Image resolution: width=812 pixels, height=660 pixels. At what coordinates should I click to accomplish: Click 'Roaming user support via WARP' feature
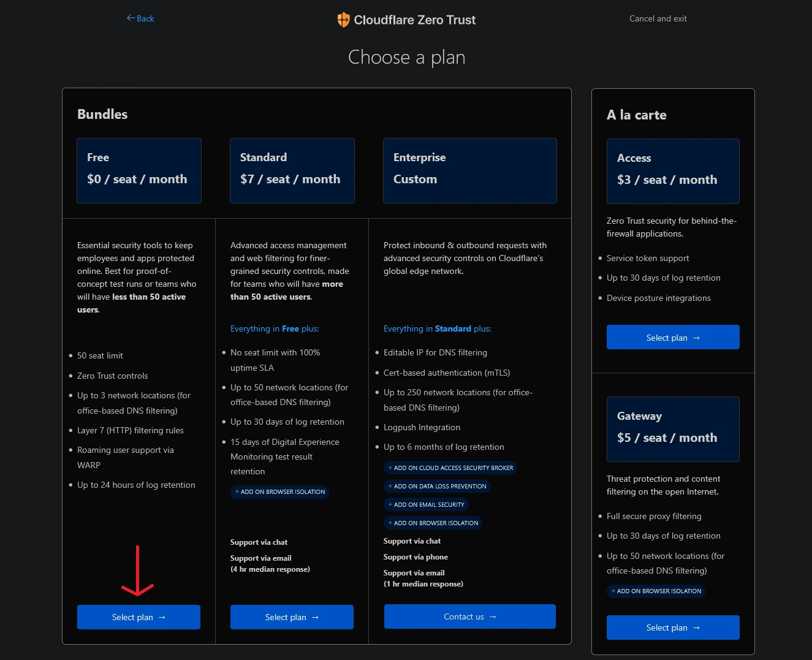point(126,457)
